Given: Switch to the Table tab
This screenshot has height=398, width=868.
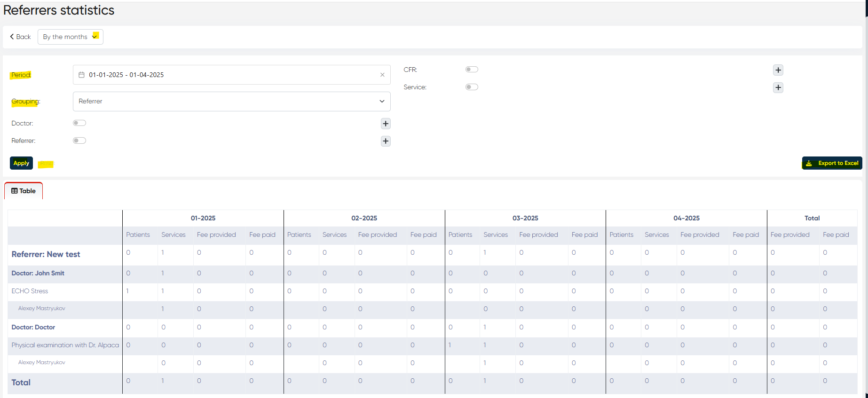Looking at the screenshot, I should pos(24,191).
